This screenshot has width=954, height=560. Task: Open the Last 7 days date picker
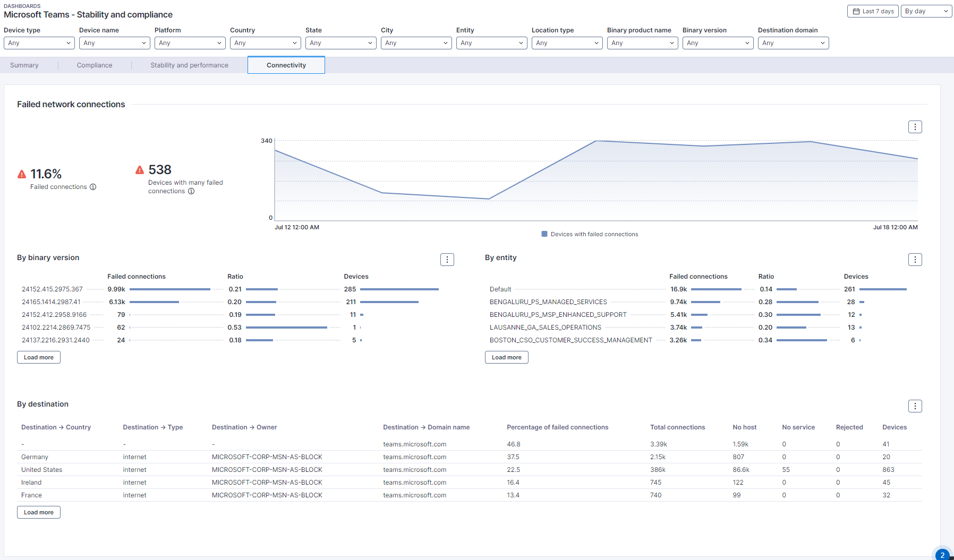[873, 11]
